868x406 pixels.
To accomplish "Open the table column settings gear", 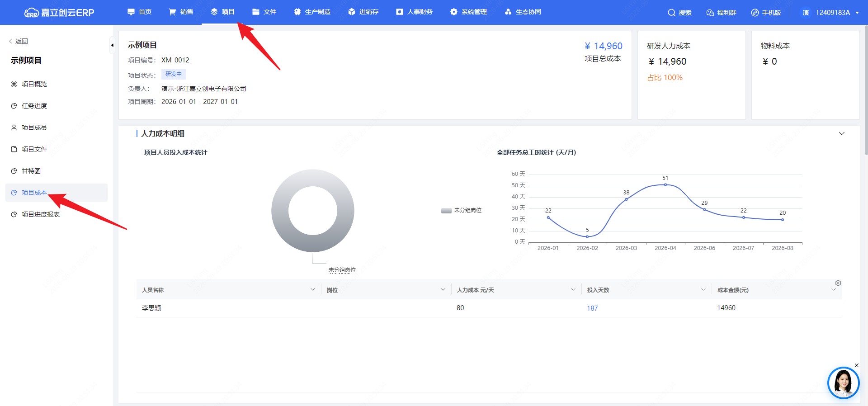I will [x=838, y=283].
